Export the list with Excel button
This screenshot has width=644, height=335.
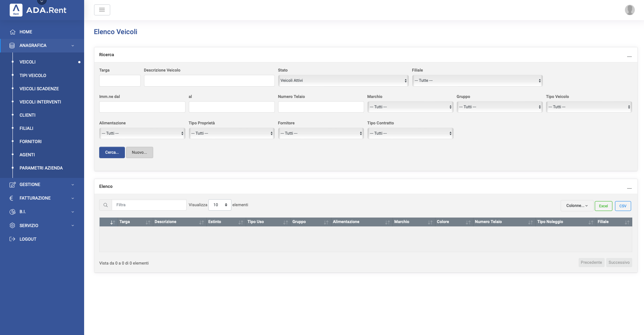603,206
